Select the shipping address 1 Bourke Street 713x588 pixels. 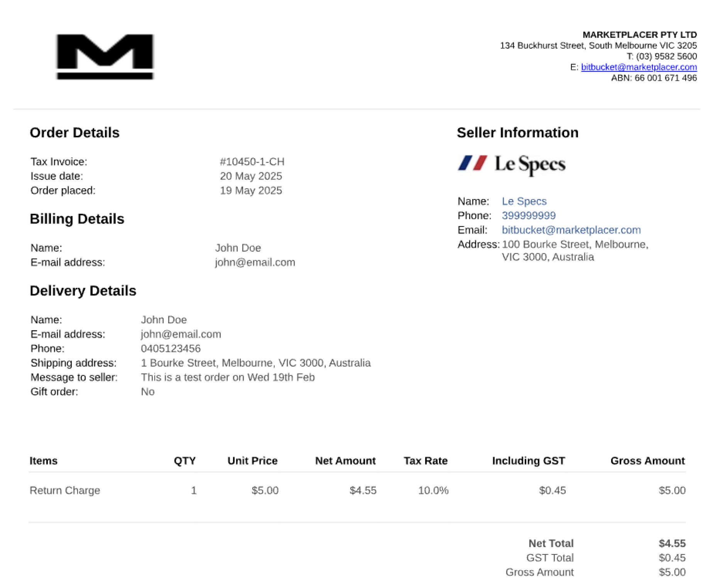click(255, 363)
